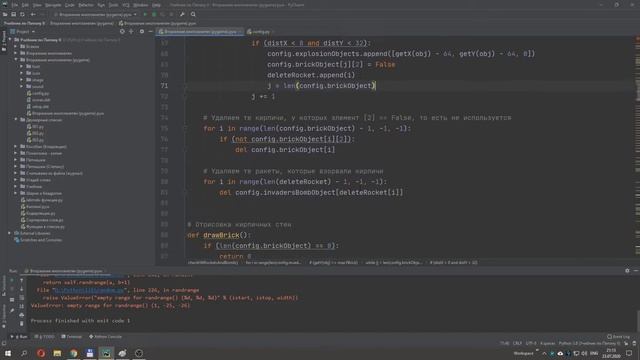Click the Project vertical side tab
The image size is (640, 360).
pyautogui.click(x=4, y=41)
